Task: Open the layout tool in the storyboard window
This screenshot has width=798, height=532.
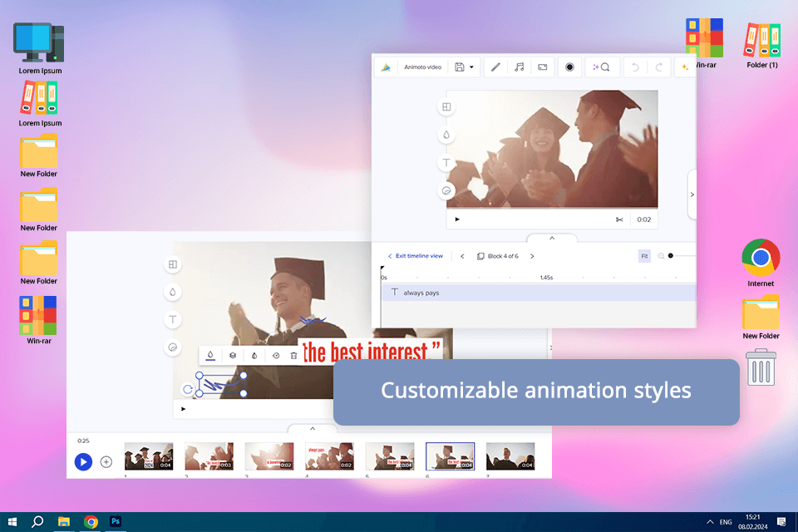Action: (173, 264)
